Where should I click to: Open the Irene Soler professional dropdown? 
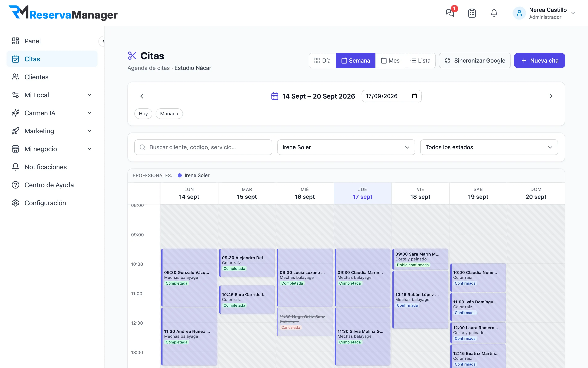(x=346, y=147)
